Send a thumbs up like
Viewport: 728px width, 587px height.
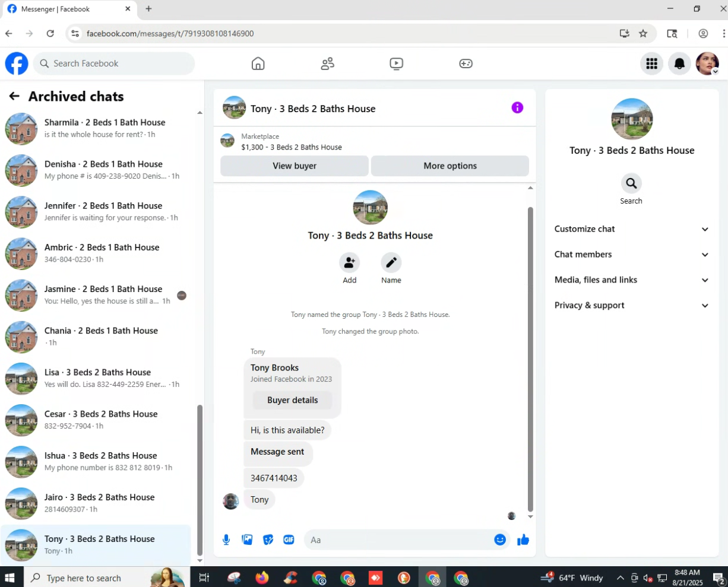coord(523,540)
